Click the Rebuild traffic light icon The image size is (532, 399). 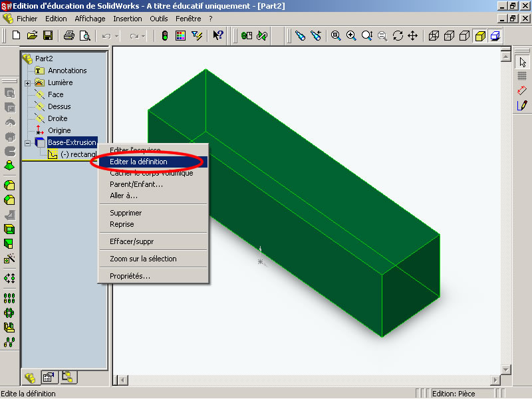(165, 35)
